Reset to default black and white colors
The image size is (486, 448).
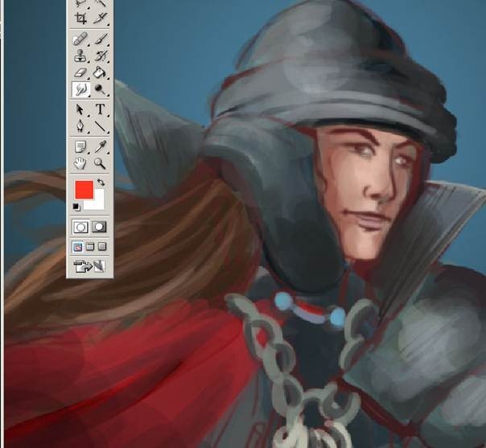pos(76,207)
